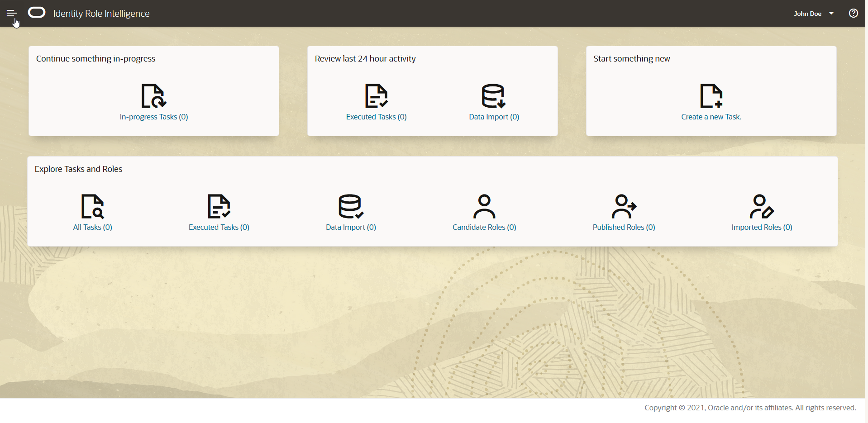
Task: Follow the 'Create a new Task.' link
Action: [711, 117]
